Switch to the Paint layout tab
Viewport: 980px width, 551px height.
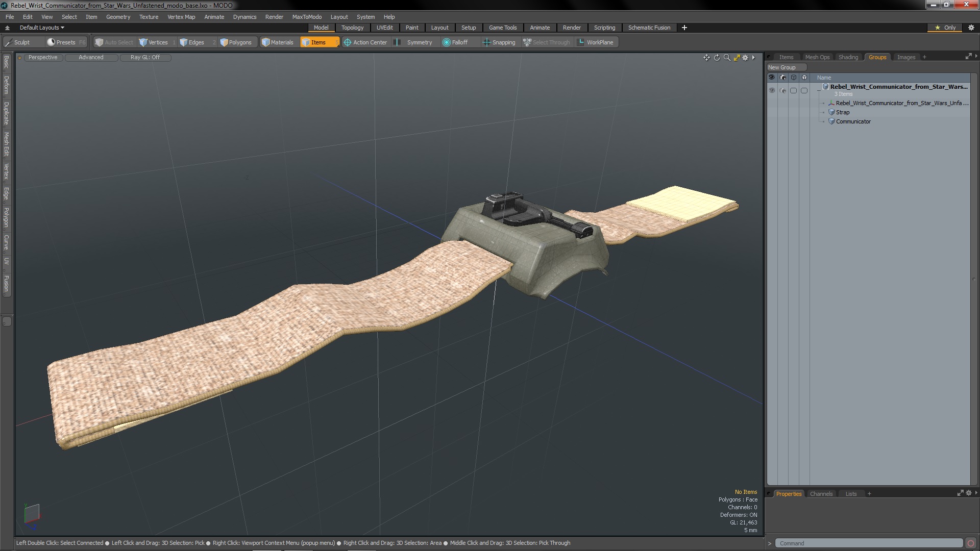[x=412, y=28]
